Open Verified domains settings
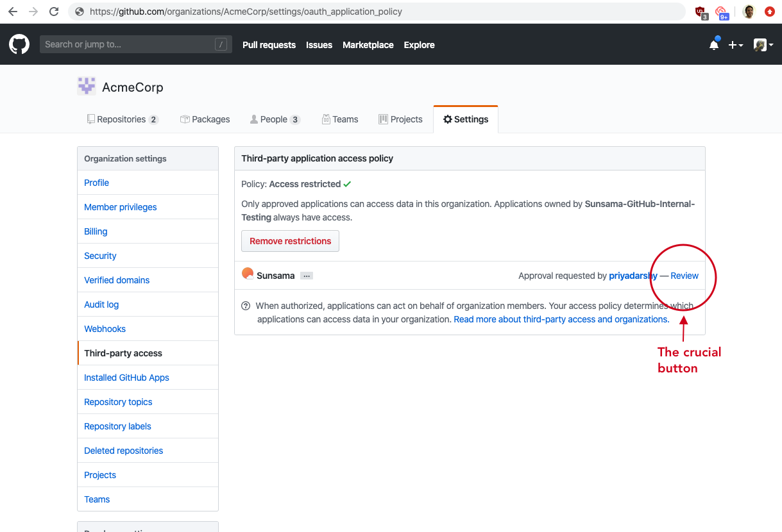The image size is (782, 532). click(x=148, y=280)
